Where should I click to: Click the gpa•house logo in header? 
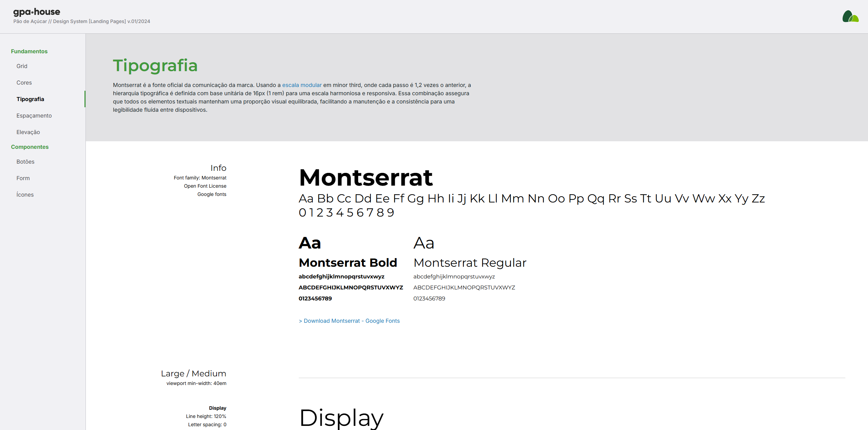click(x=37, y=12)
